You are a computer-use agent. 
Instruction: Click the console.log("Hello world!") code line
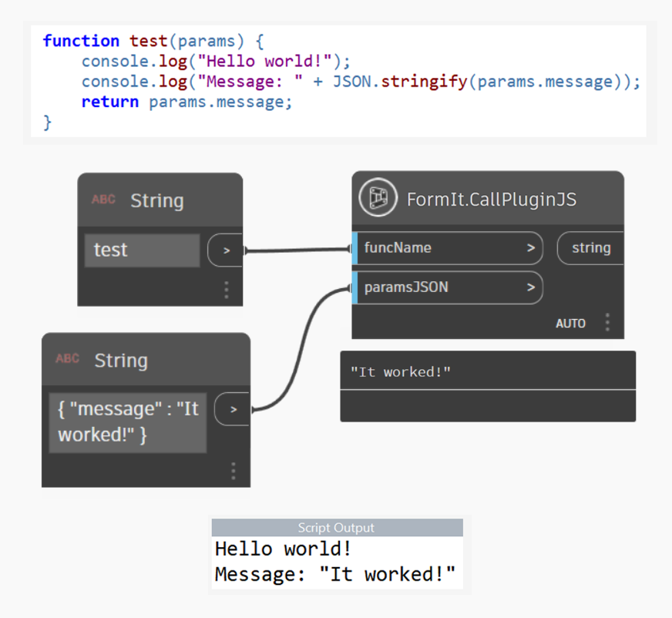pyautogui.click(x=216, y=62)
